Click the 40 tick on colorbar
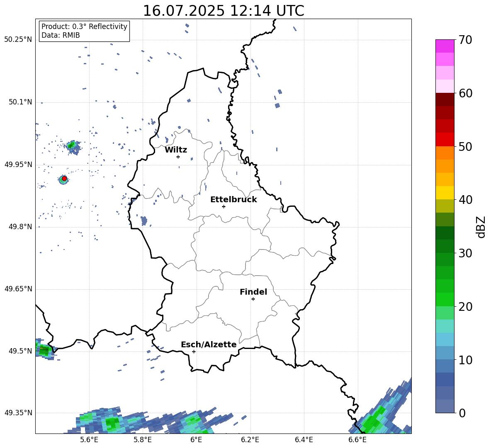 465,200
